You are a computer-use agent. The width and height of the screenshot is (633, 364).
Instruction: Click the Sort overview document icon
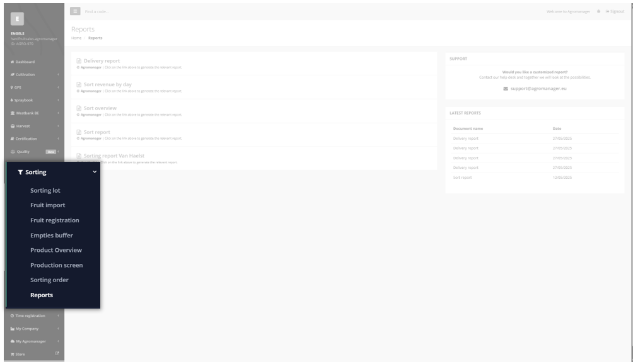tap(79, 108)
